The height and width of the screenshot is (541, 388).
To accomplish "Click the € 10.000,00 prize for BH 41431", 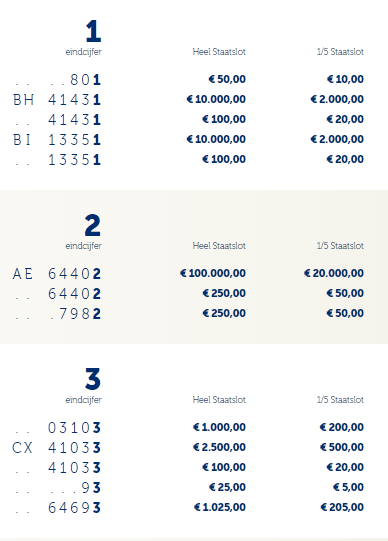I will [x=216, y=99].
